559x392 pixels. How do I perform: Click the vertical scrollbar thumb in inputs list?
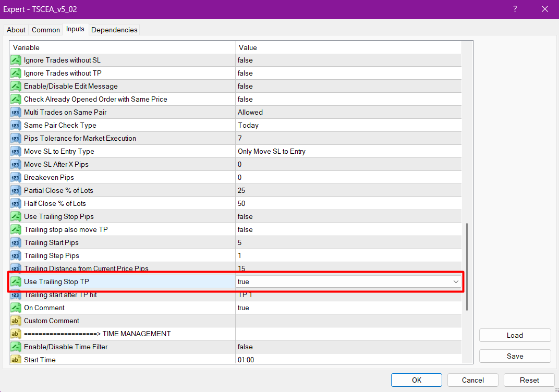pyautogui.click(x=467, y=266)
